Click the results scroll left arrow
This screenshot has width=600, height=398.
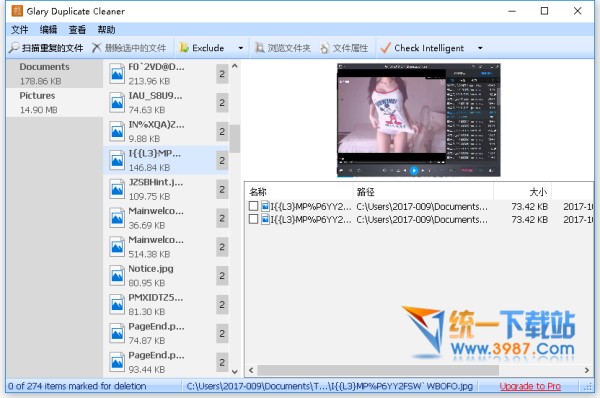[251, 370]
